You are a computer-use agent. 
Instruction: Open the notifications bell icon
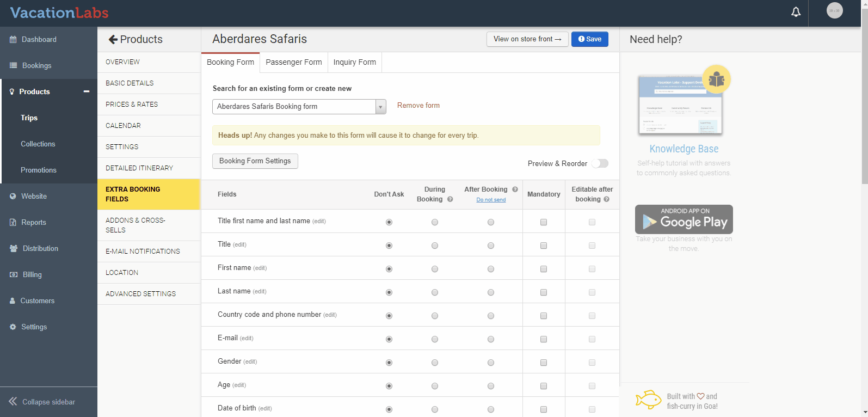796,12
